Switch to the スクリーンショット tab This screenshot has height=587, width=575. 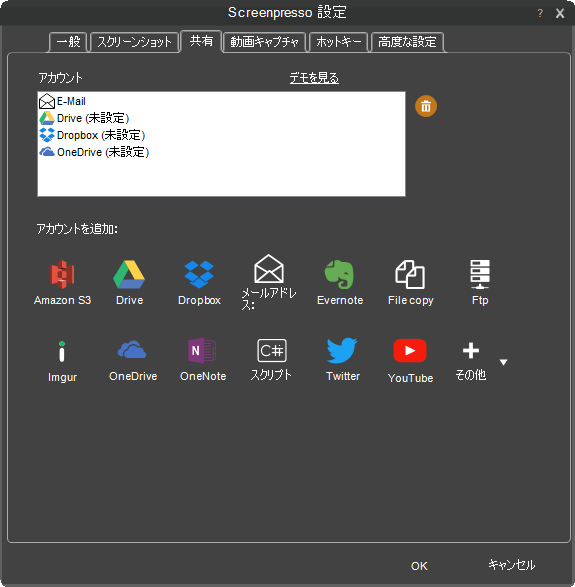click(x=134, y=42)
